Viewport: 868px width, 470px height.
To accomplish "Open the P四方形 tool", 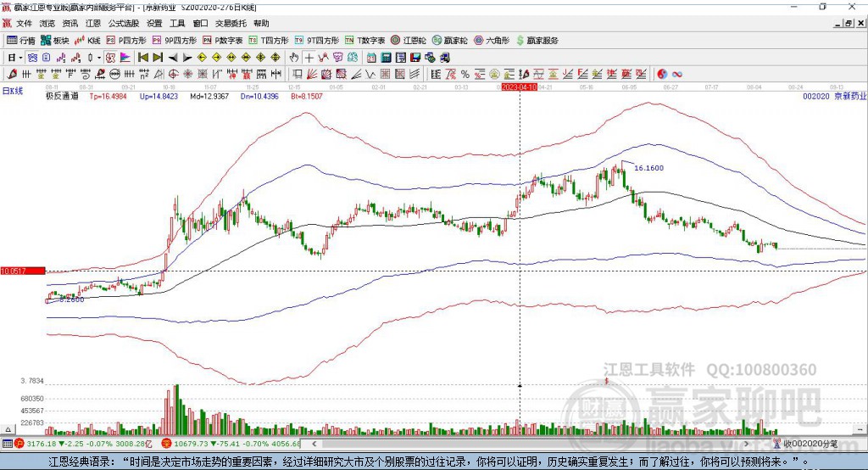I will (x=126, y=41).
